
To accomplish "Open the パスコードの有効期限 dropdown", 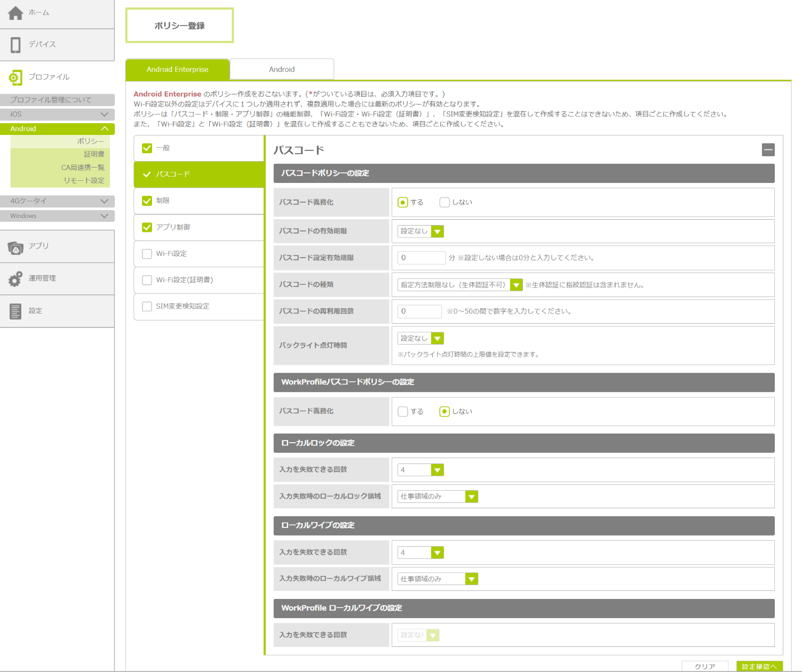I will (420, 231).
